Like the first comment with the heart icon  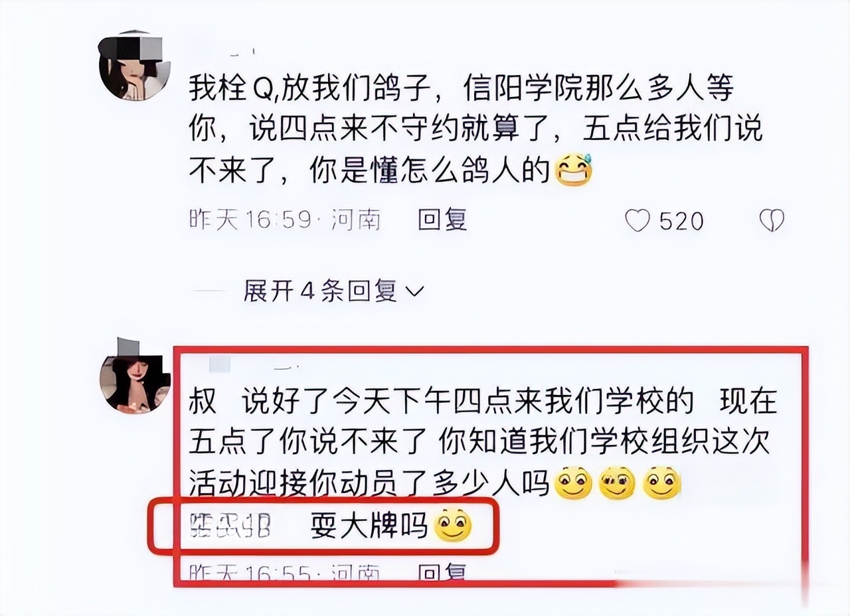tap(637, 220)
